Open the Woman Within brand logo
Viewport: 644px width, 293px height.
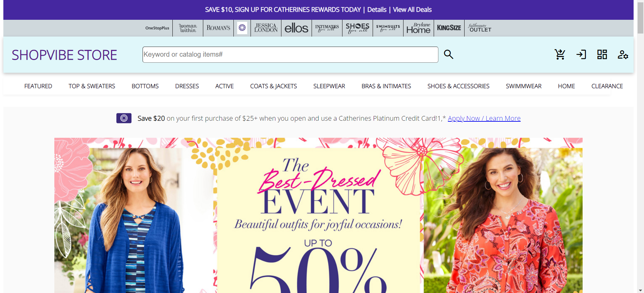(x=188, y=28)
